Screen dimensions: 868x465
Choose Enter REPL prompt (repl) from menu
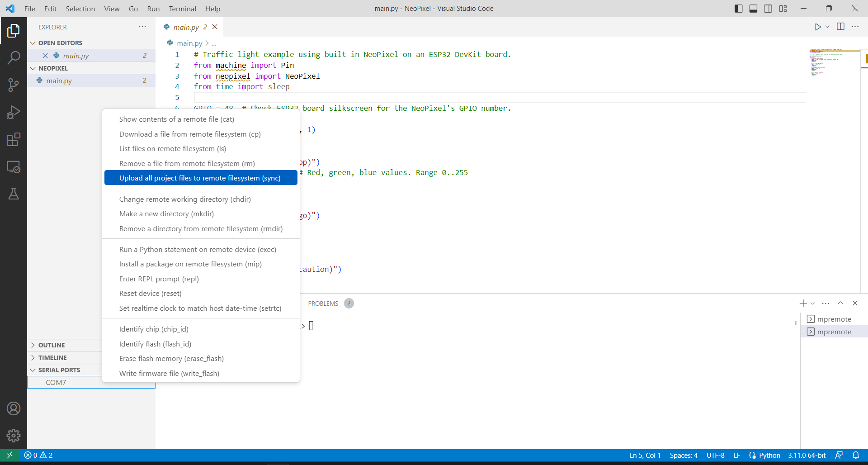[x=159, y=279]
